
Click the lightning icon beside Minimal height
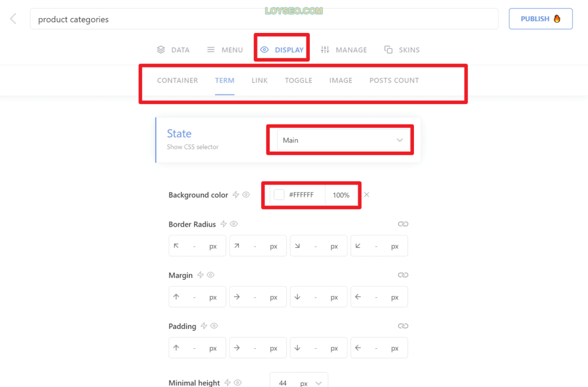click(227, 382)
